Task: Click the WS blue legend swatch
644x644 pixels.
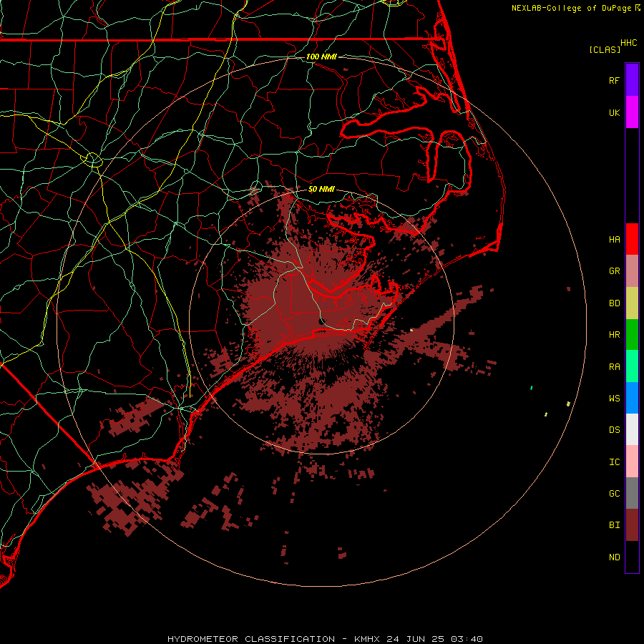Action: click(632, 398)
